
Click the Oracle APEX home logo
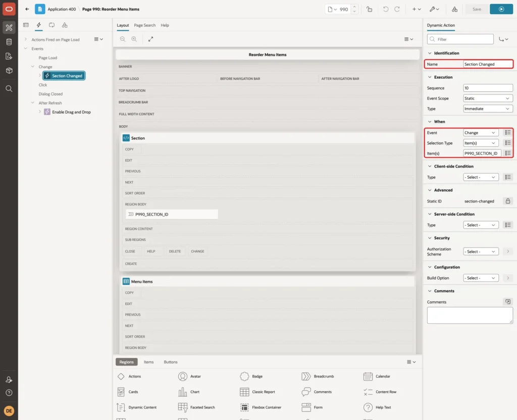[9, 9]
